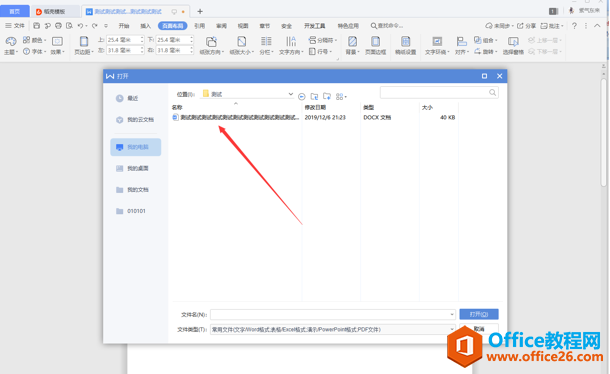Switch to the Start (开始) ribbon tab

pyautogui.click(x=124, y=26)
